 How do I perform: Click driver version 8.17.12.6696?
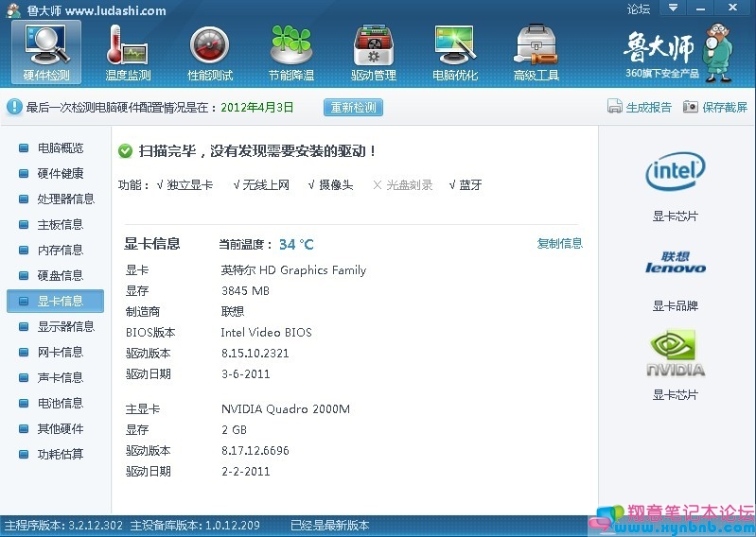pyautogui.click(x=255, y=450)
